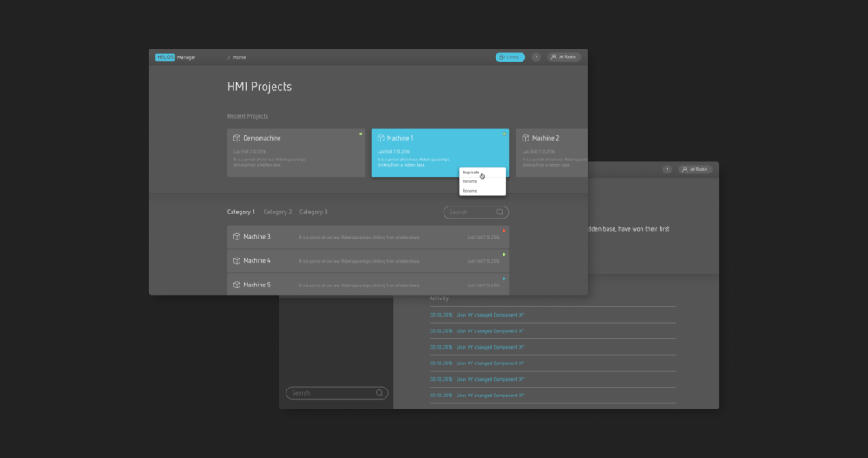Click the HELIOS logo badge
The height and width of the screenshot is (458, 868).
coord(165,57)
